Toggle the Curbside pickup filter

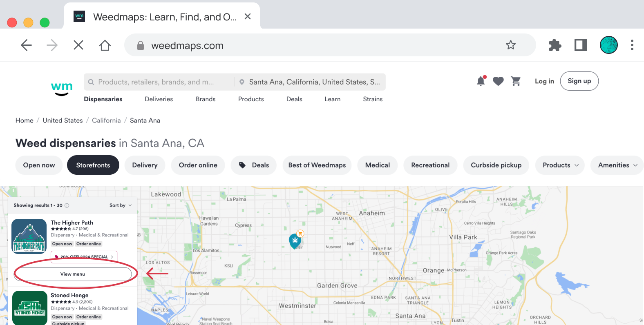(496, 165)
